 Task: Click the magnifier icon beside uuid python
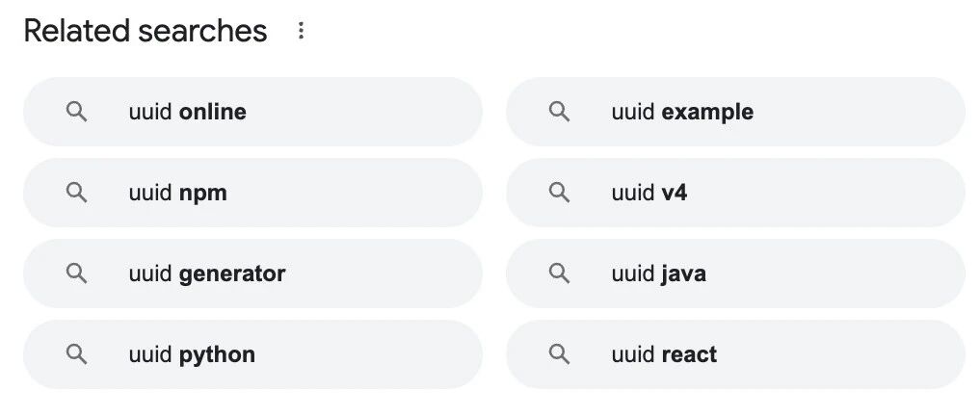(76, 354)
